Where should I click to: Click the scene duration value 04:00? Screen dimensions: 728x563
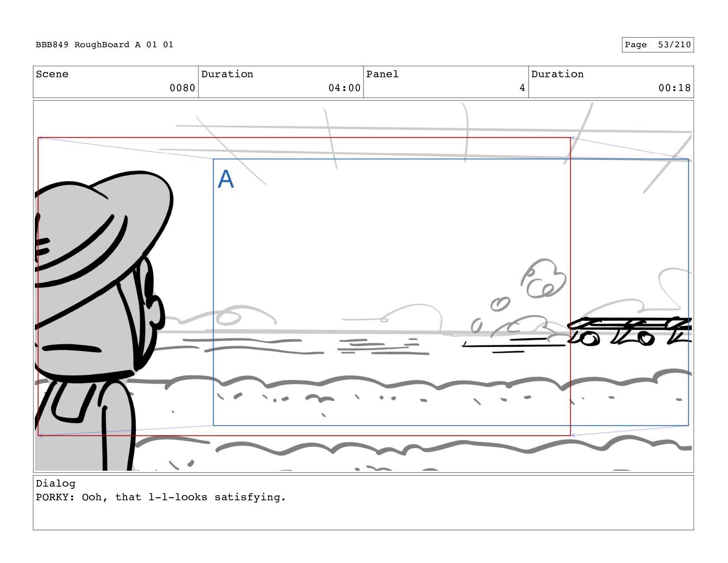point(345,88)
